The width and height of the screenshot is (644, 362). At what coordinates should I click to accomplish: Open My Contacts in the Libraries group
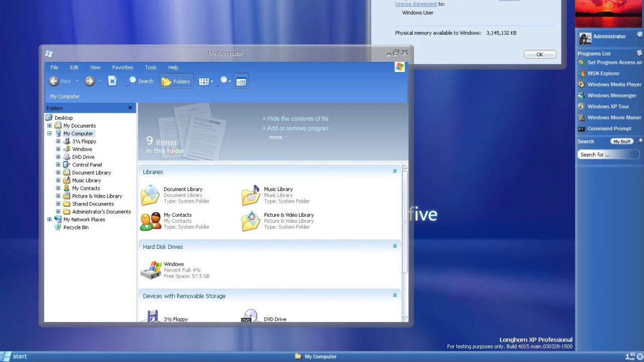[151, 221]
